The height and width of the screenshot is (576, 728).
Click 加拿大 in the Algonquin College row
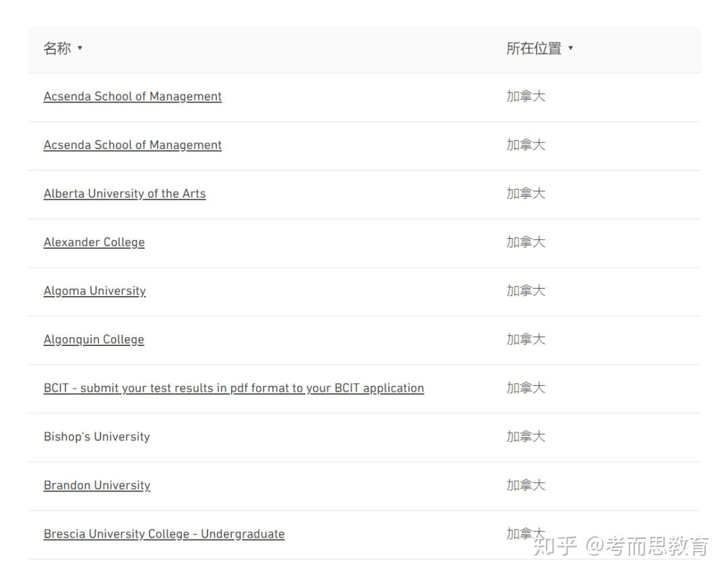[x=526, y=339]
